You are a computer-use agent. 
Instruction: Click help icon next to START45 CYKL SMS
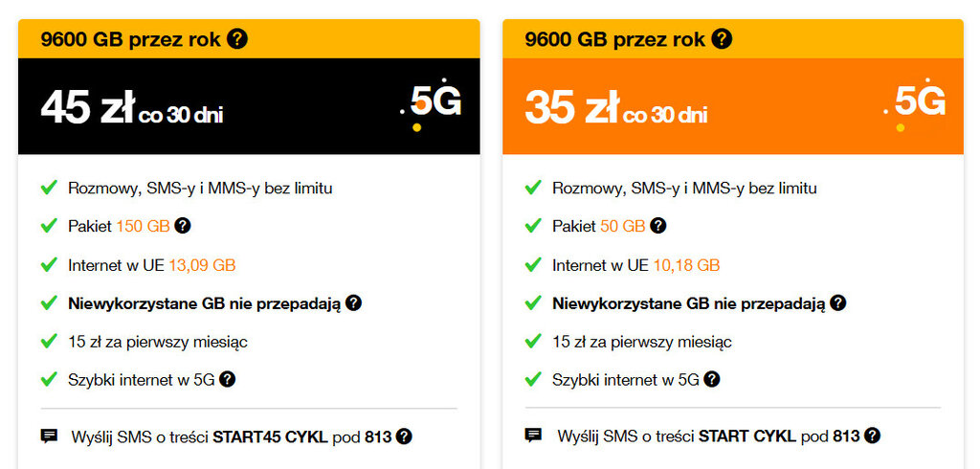click(404, 436)
